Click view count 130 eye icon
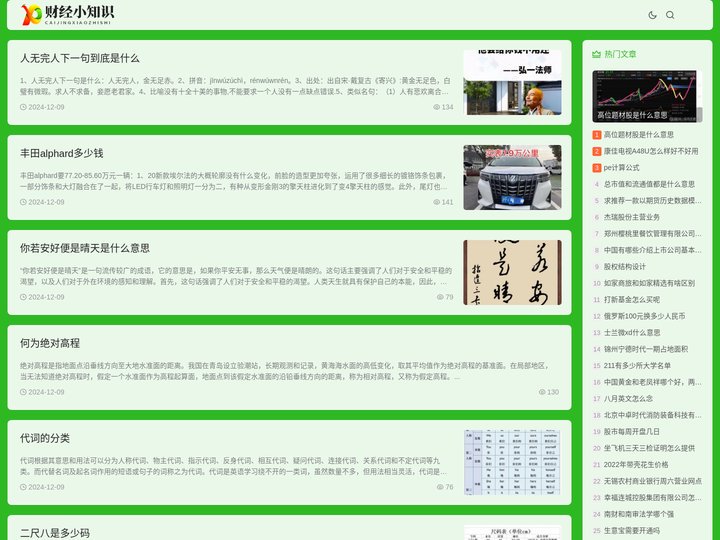The width and height of the screenshot is (720, 540). [542, 392]
